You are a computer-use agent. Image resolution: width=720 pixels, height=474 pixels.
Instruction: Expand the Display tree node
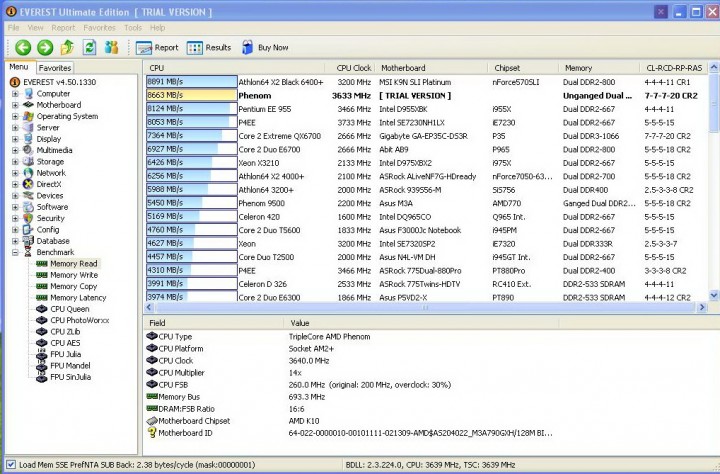click(x=15, y=139)
